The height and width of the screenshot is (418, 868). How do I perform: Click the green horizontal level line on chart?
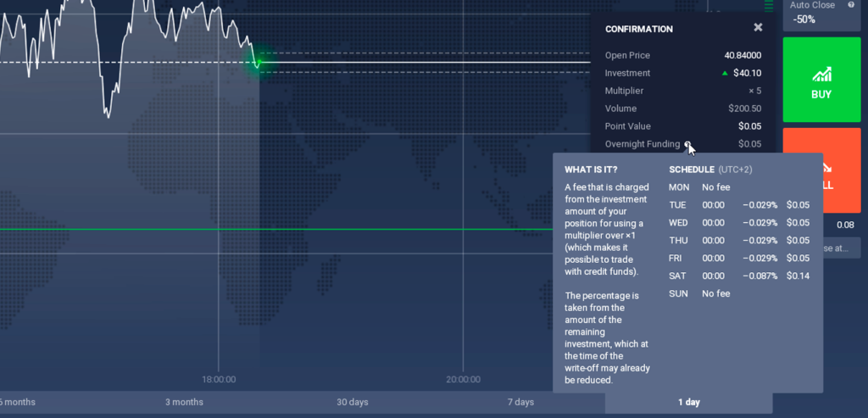click(x=277, y=229)
